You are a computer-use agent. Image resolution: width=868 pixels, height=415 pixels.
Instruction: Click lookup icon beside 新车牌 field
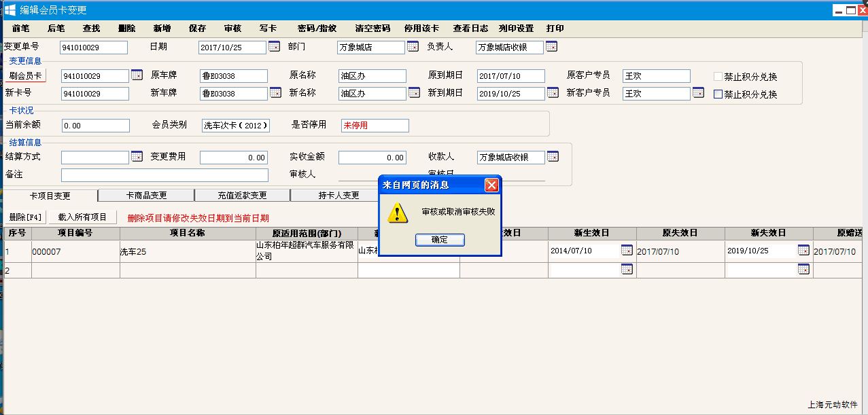[x=275, y=93]
